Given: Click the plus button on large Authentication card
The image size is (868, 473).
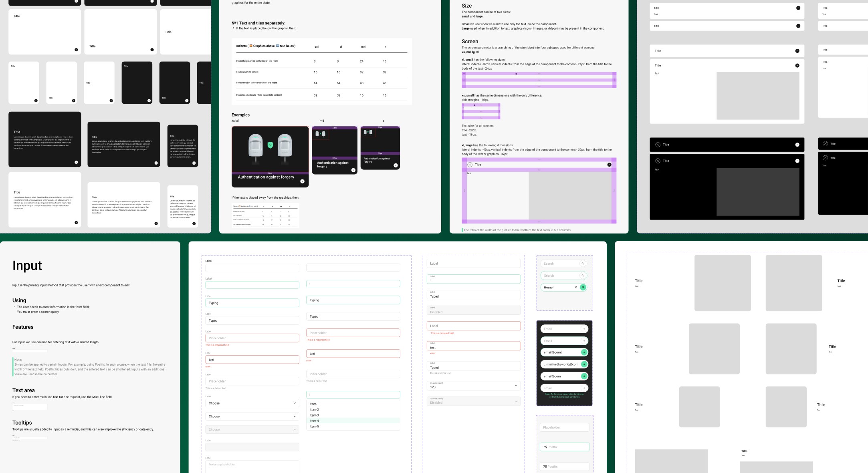Looking at the screenshot, I should (x=302, y=181).
